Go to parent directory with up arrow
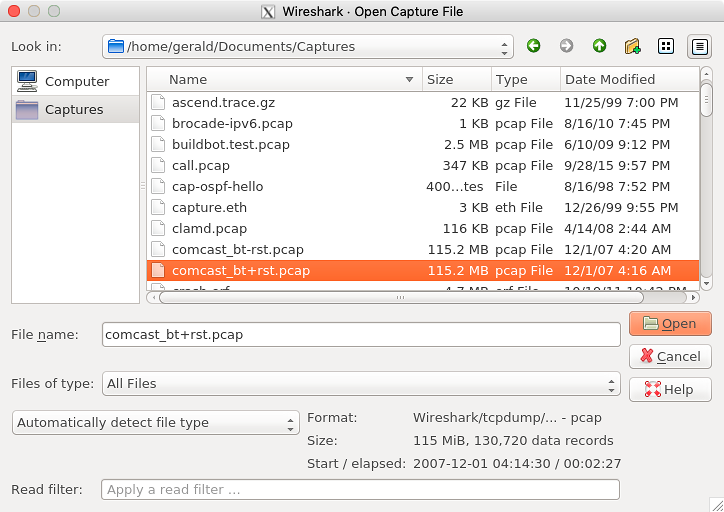This screenshot has width=724, height=512. coord(599,46)
